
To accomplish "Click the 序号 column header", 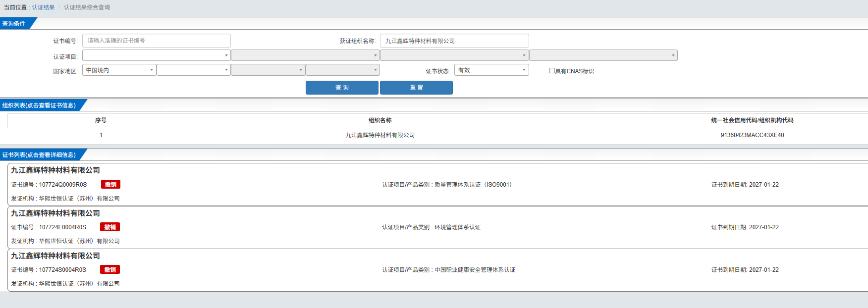I will coord(101,120).
